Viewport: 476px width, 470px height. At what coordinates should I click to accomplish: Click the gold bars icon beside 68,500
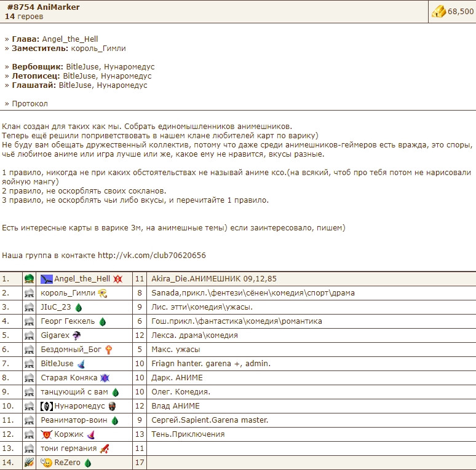438,12
